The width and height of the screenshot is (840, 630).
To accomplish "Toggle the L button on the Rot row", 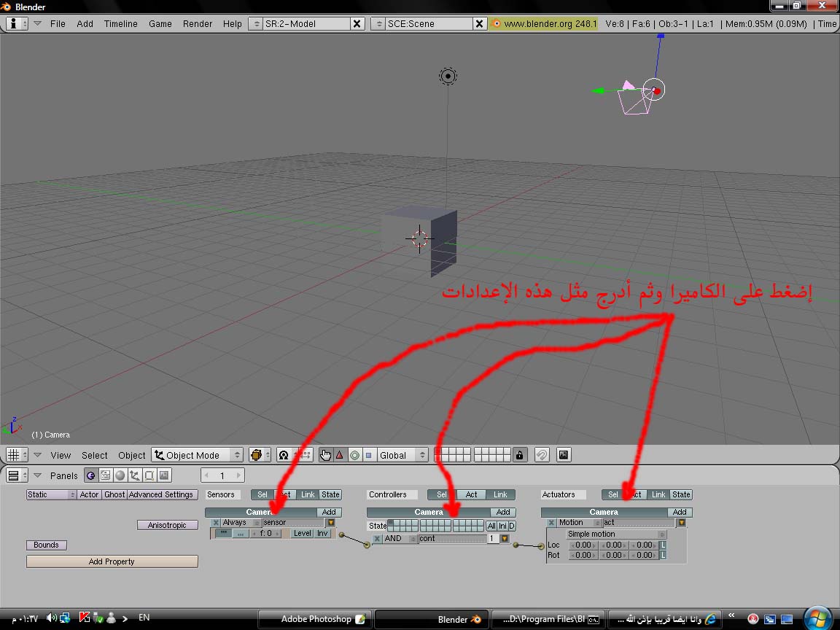I will 664,555.
